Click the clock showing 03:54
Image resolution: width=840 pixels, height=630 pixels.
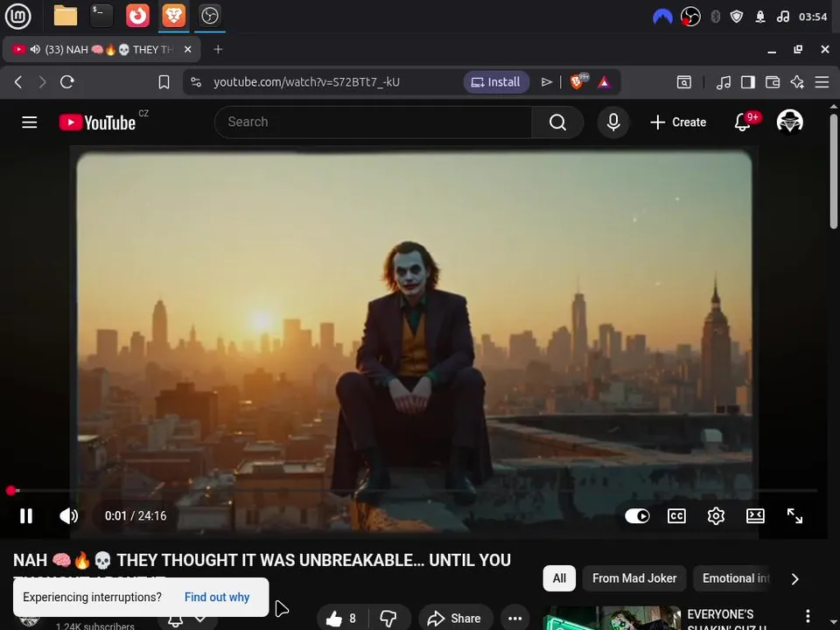coord(813,17)
